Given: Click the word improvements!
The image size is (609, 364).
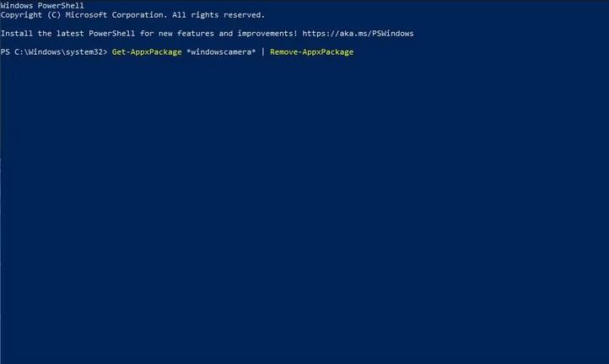Looking at the screenshot, I should [x=267, y=34].
